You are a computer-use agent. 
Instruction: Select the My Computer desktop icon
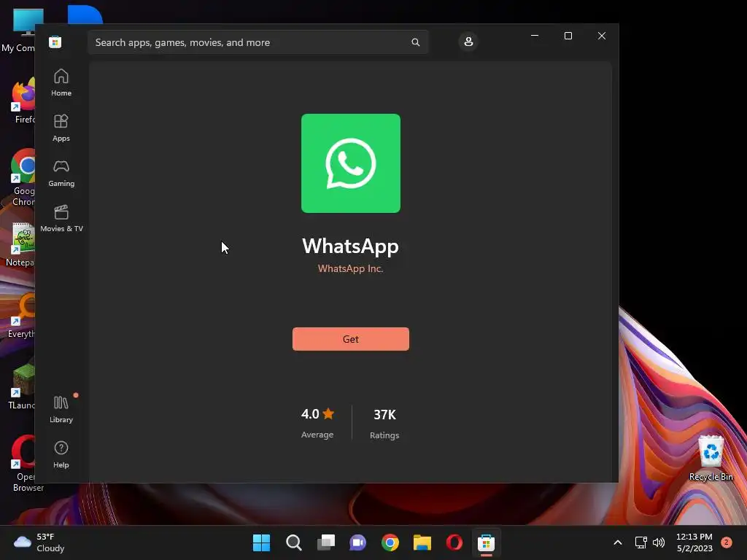tap(19, 29)
